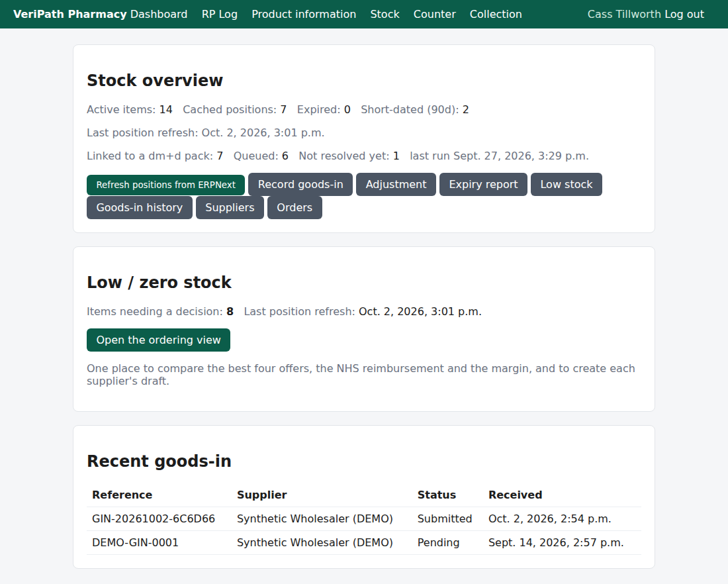728x584 pixels.
Task: Click the Active items count 14
Action: pos(165,110)
